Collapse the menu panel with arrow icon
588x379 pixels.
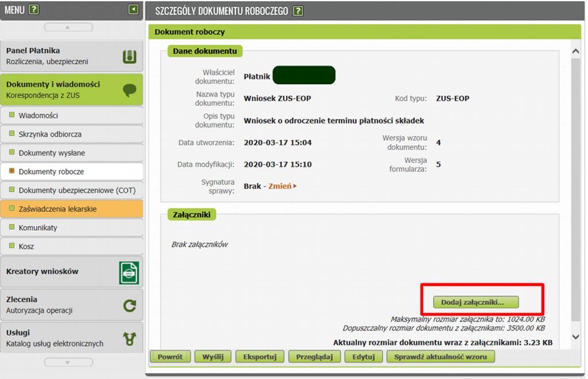tap(133, 9)
